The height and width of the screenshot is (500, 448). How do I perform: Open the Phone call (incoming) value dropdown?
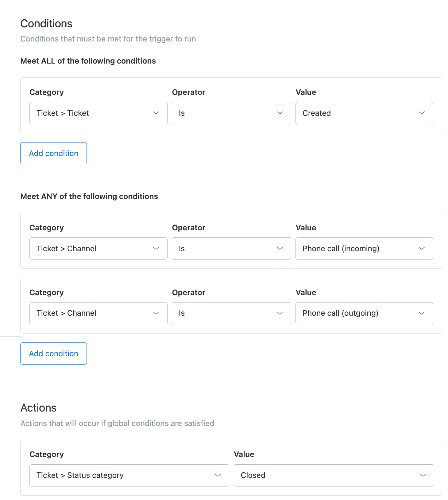[364, 248]
